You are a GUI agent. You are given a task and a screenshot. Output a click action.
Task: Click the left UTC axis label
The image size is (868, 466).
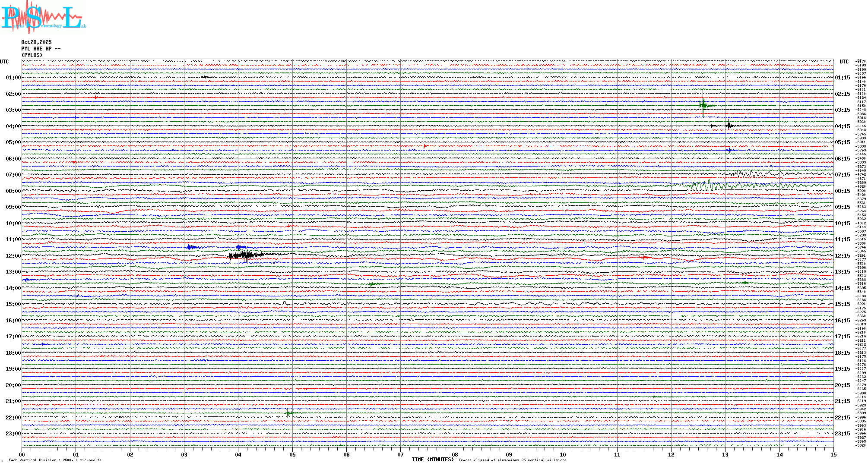tap(4, 62)
